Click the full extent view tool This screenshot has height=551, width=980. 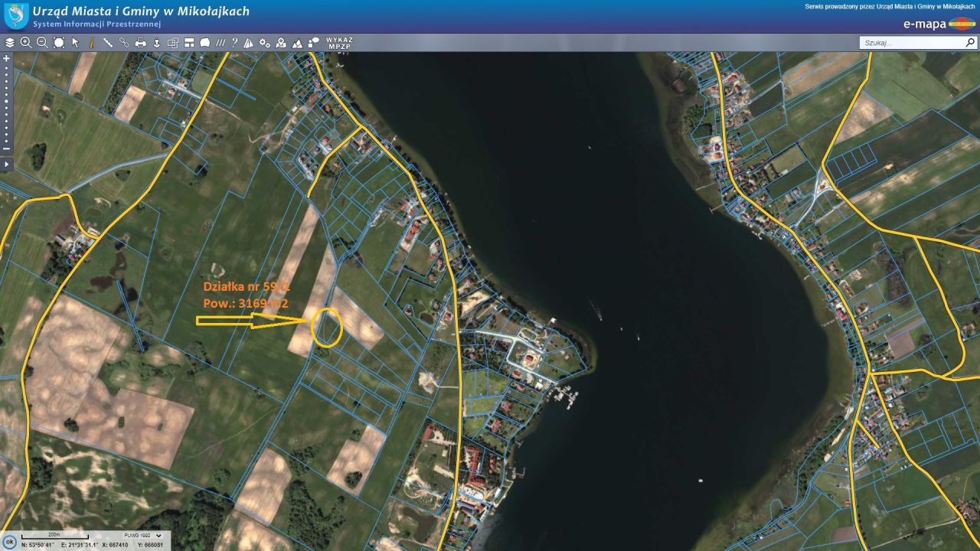click(59, 43)
